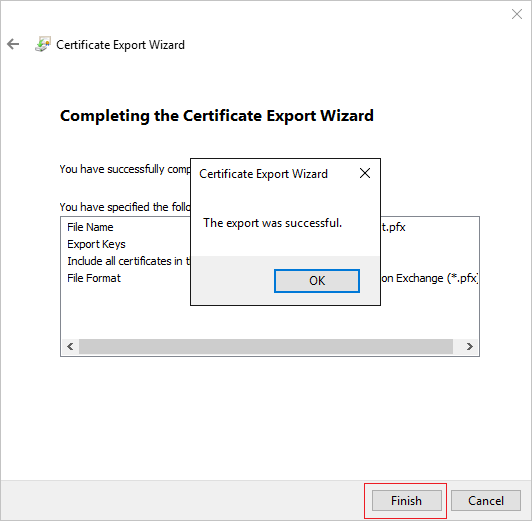
Task: Click the left arrow of the horizontal scrollbar
Action: pos(70,346)
